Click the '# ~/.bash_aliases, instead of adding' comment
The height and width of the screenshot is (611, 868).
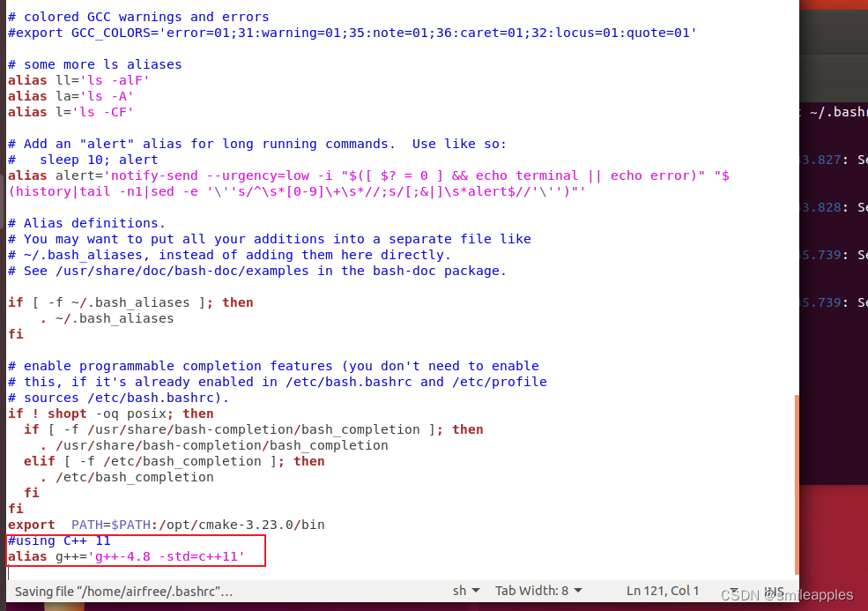click(230, 255)
